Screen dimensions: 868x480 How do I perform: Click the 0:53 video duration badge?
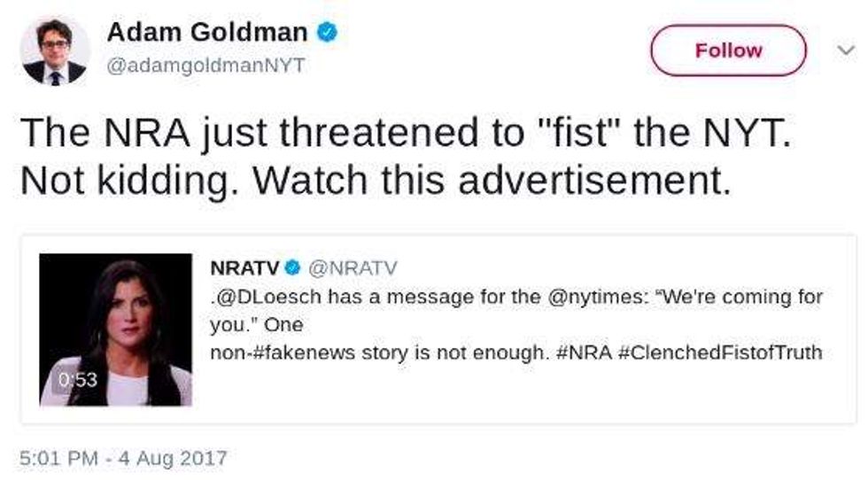[77, 380]
